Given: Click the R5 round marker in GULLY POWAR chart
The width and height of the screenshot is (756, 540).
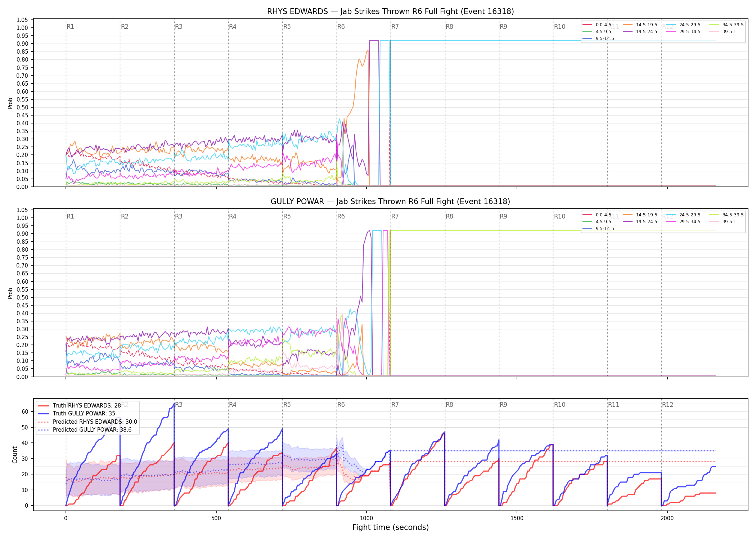Looking at the screenshot, I should tap(287, 216).
